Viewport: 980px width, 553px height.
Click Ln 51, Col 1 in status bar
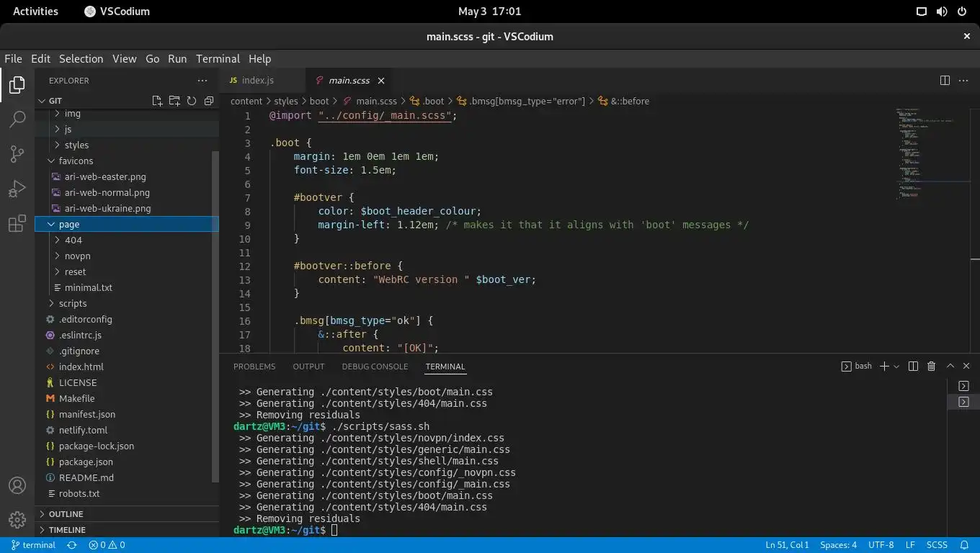click(787, 545)
